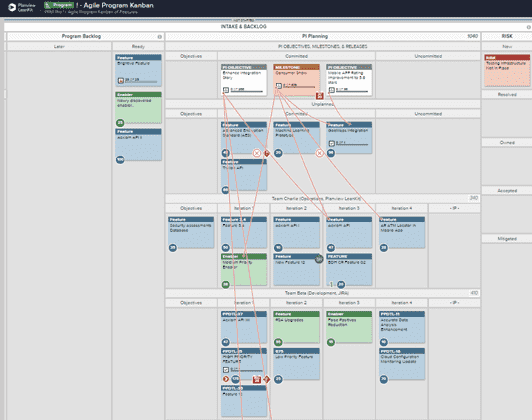Click size badge on AR ATM Locator card
Screen dimensions: 532x420
[x=383, y=248]
